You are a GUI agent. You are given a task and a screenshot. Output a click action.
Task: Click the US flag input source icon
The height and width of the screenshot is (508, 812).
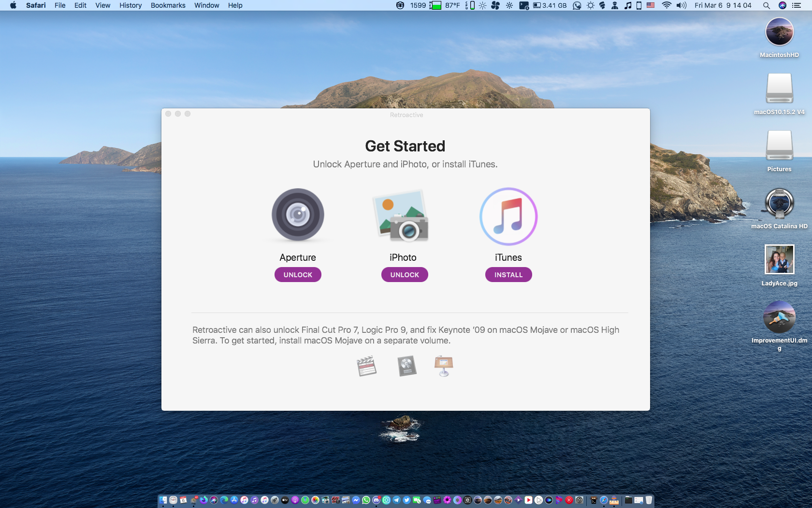point(651,5)
